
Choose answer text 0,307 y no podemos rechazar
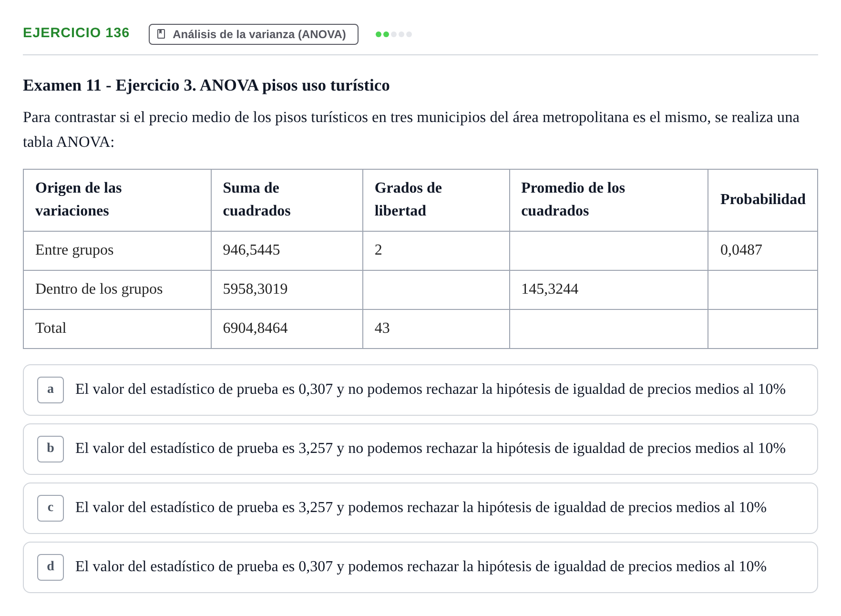tap(430, 390)
